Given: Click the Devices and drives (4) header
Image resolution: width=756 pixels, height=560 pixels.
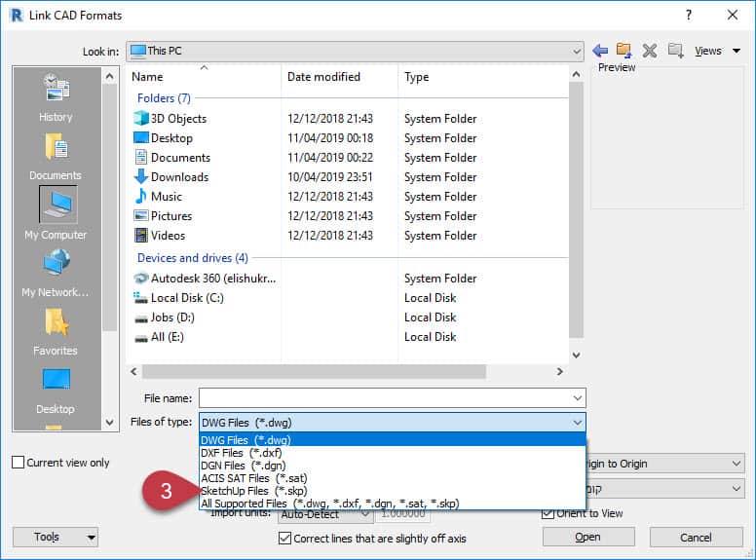Looking at the screenshot, I should point(192,258).
